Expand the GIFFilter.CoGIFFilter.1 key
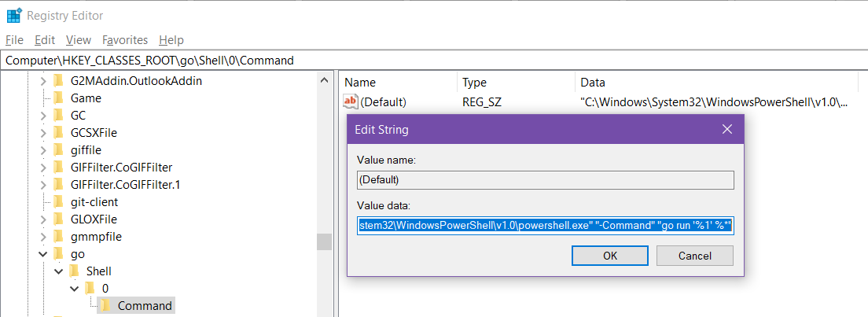This screenshot has height=317, width=868. [43, 185]
